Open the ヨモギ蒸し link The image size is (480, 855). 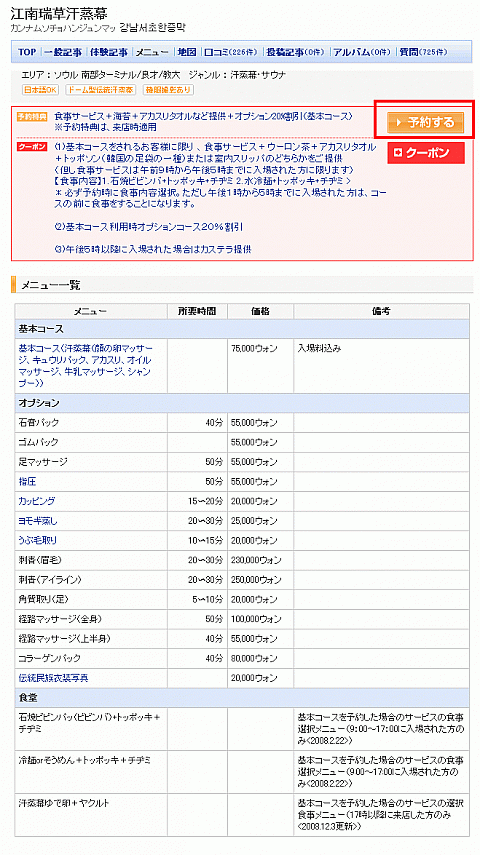pos(38,521)
